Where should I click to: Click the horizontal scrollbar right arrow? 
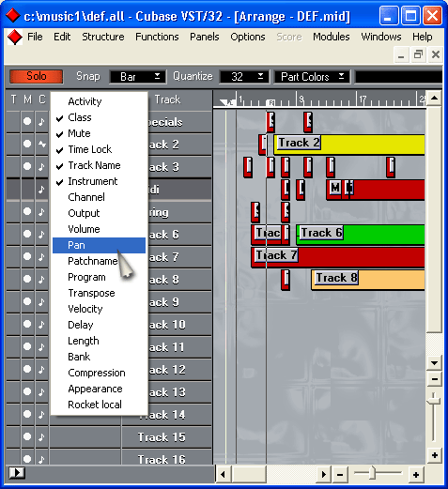click(323, 475)
